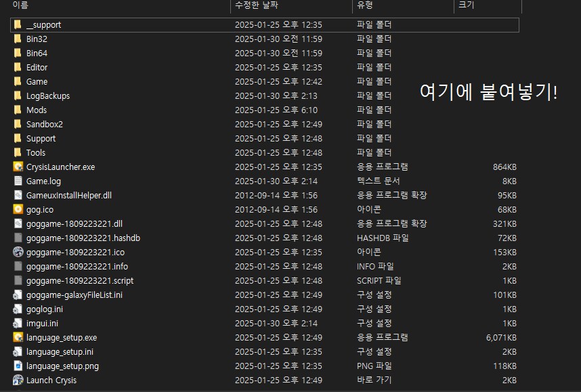Click the PNG 파일 type cell
The width and height of the screenshot is (581, 392).
coord(374,366)
